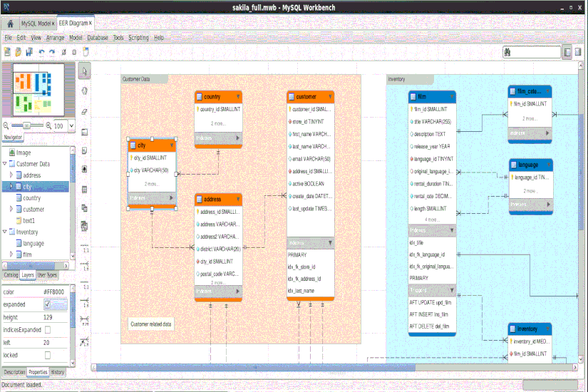Check the indicesExpanded property checkbox

[x=48, y=330]
